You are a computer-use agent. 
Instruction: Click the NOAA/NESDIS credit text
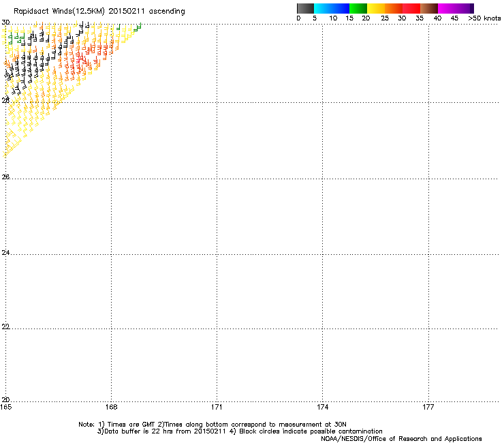pos(401,439)
